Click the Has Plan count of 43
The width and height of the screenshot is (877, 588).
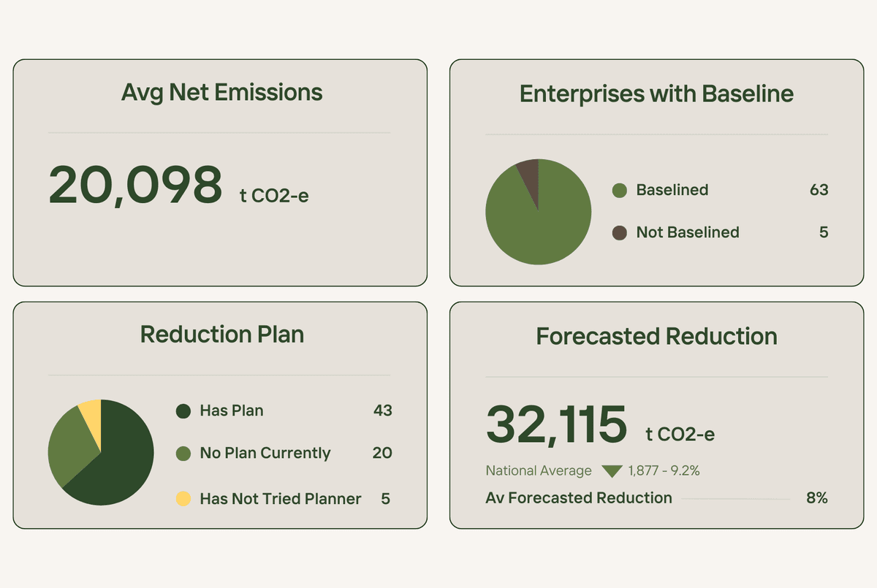coord(382,411)
